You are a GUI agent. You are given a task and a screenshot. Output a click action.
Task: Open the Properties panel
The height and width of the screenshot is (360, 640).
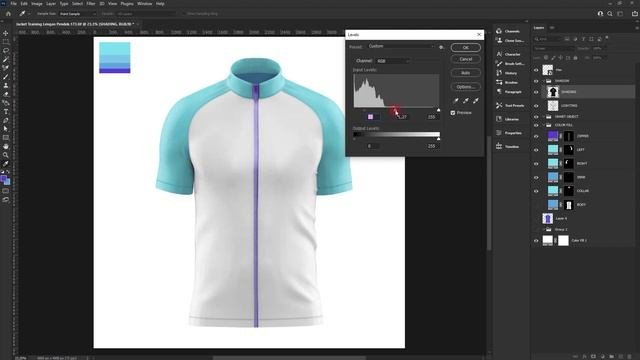[x=509, y=133]
